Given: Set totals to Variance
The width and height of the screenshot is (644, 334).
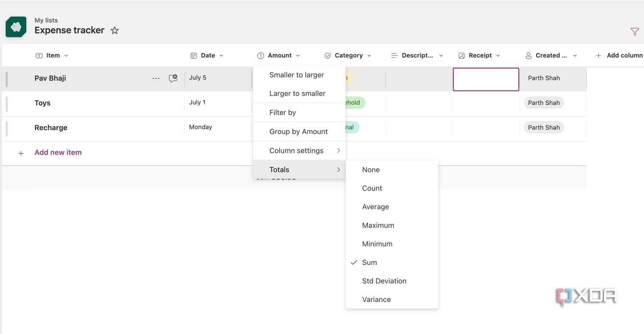Looking at the screenshot, I should [x=392, y=300].
